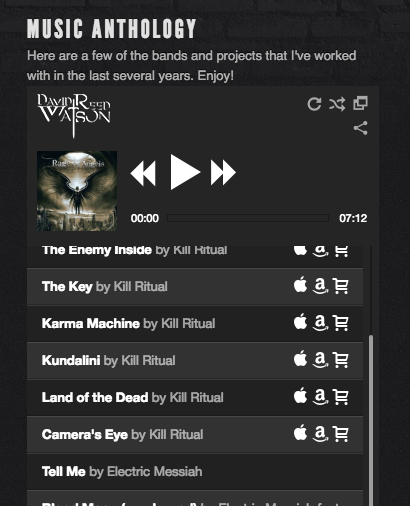The width and height of the screenshot is (410, 506).
Task: Click cart icon for Kundalini
Action: 341,360
